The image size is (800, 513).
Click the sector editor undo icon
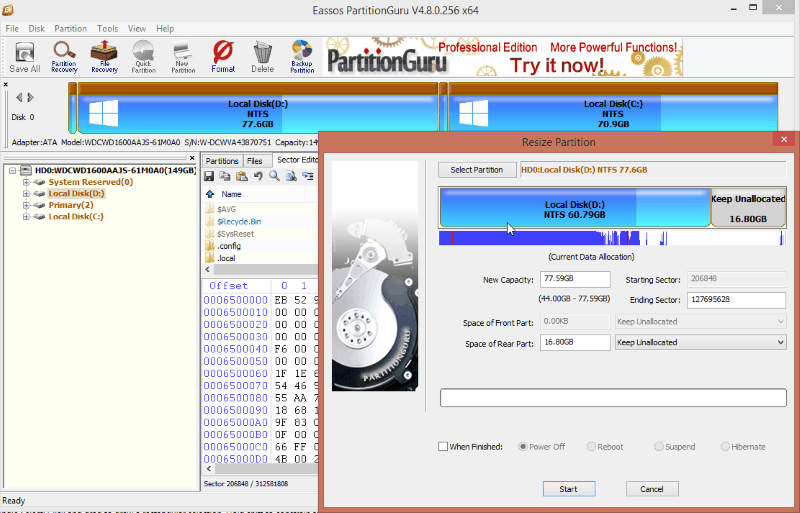click(x=258, y=176)
